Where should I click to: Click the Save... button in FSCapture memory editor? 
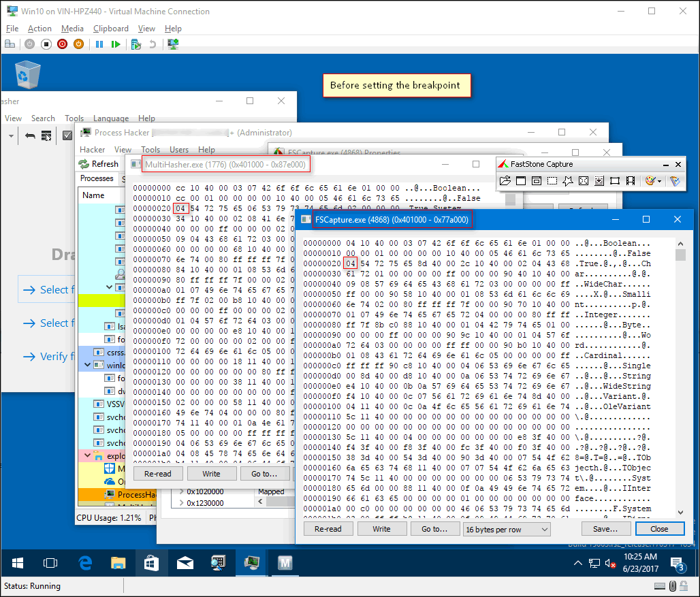[605, 529]
